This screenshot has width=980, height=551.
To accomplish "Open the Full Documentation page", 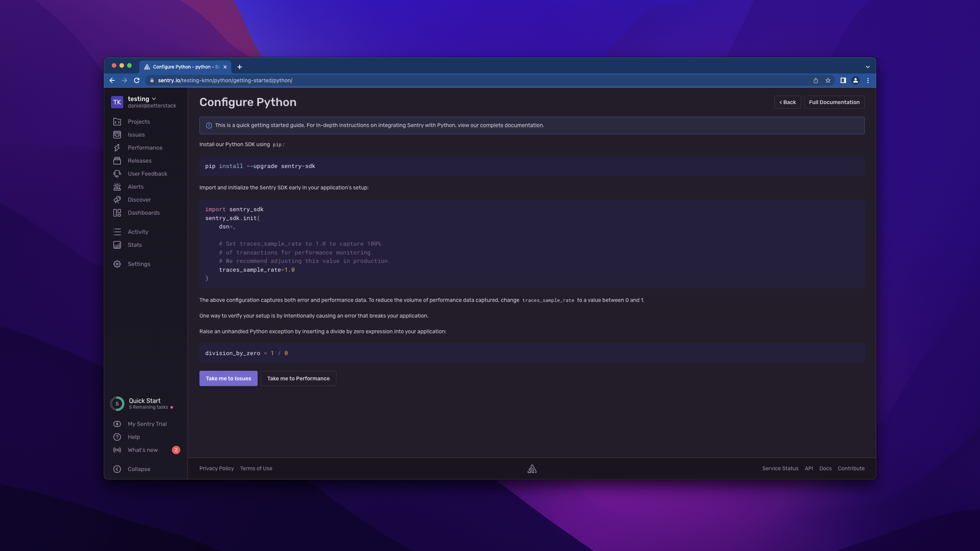I will 834,102.
